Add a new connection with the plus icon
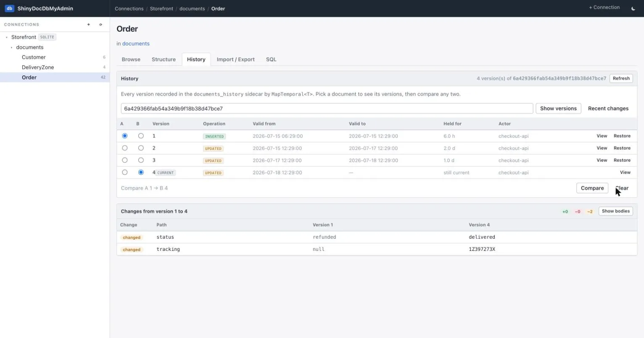644x338 pixels. [89, 24]
